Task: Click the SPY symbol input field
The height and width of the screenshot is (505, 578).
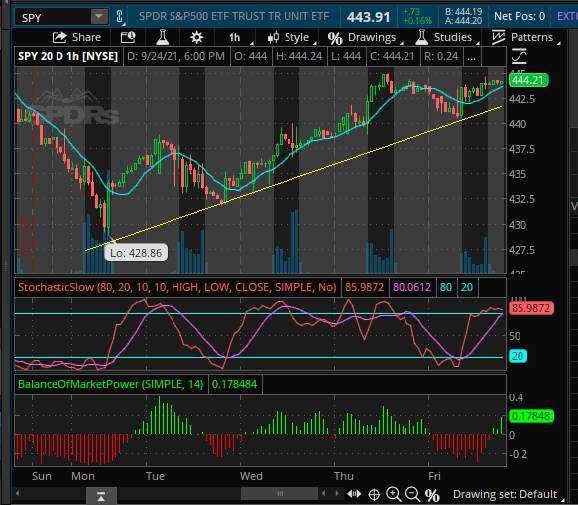Action: point(53,17)
